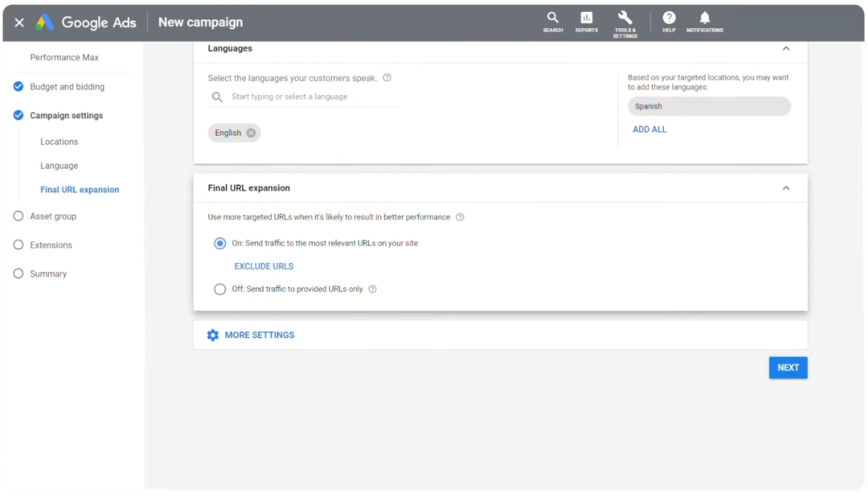Image resolution: width=868 pixels, height=497 pixels.
Task: Open Budget and bidding step
Action: pyautogui.click(x=67, y=86)
